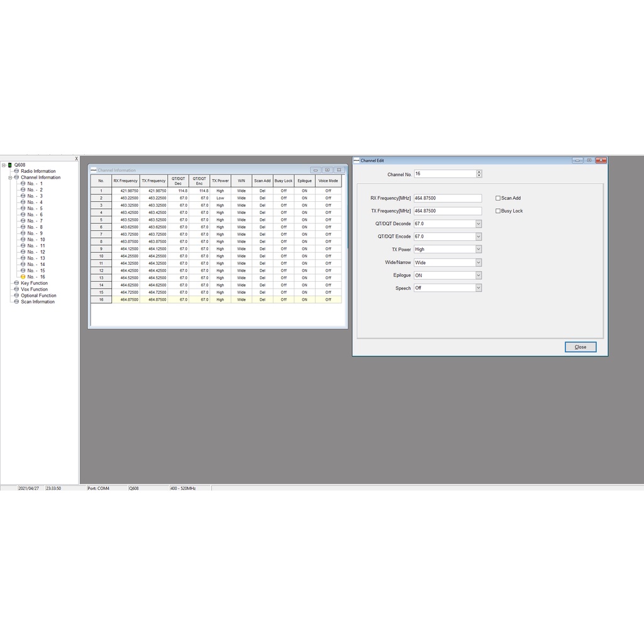Select row 10 header in channel table
The height and width of the screenshot is (644, 644).
click(101, 256)
